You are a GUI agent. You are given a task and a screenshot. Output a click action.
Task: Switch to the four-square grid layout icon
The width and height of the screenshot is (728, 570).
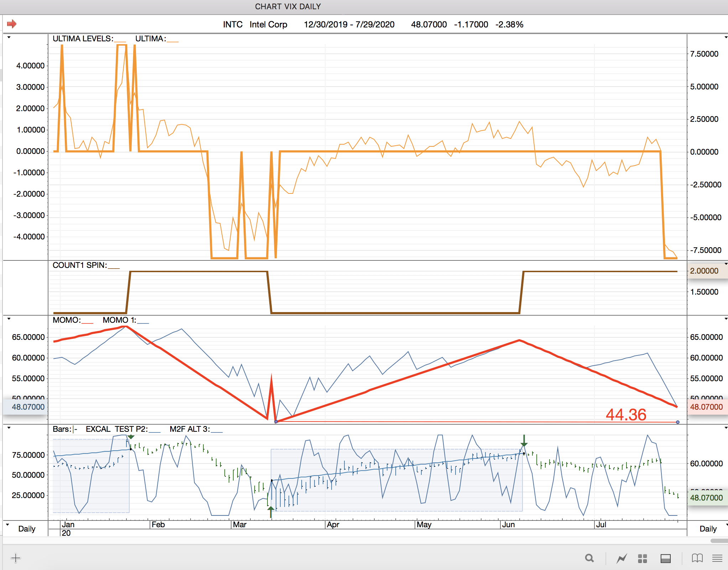pyautogui.click(x=643, y=558)
